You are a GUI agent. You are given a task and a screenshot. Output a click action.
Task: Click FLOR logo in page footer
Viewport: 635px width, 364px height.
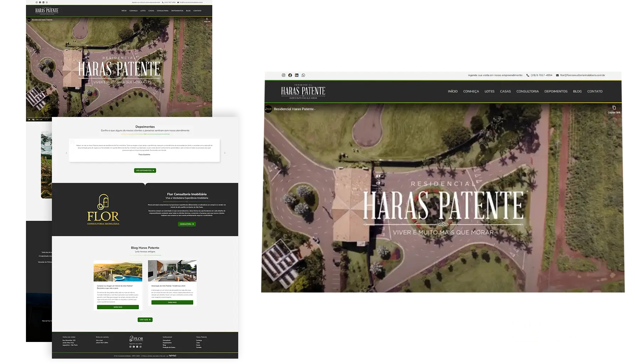tap(136, 339)
